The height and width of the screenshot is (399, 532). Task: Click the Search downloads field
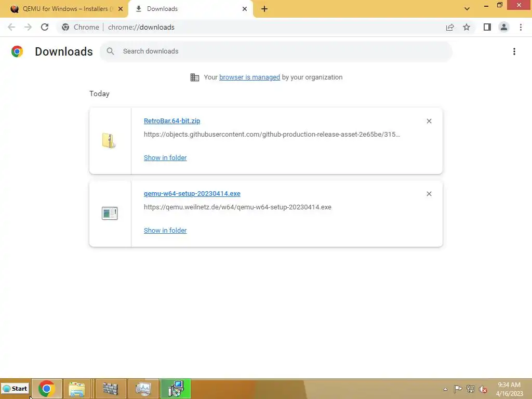[276, 51]
